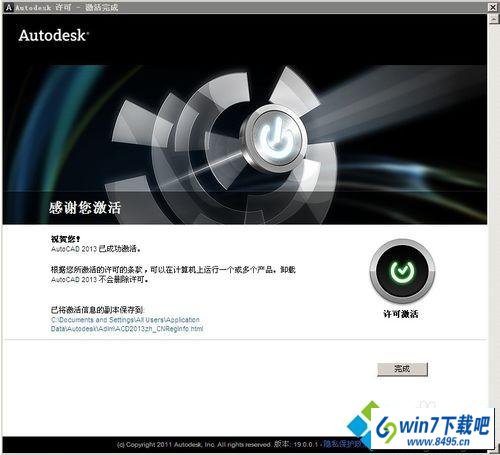Click the 完成 (Finish) button

402,369
